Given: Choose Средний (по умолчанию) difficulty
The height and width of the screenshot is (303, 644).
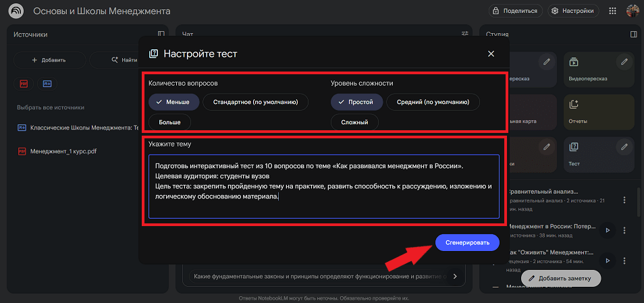Looking at the screenshot, I should click(433, 102).
